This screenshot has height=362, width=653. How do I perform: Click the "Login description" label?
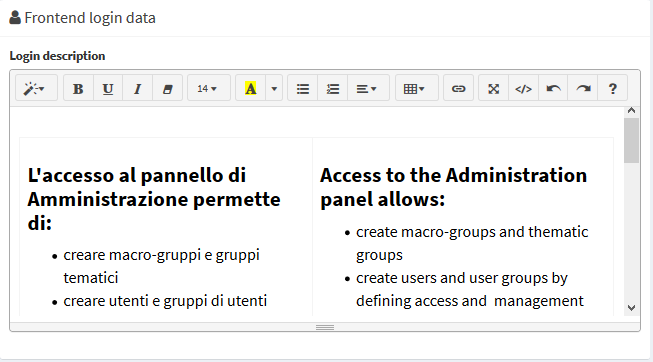tap(57, 56)
